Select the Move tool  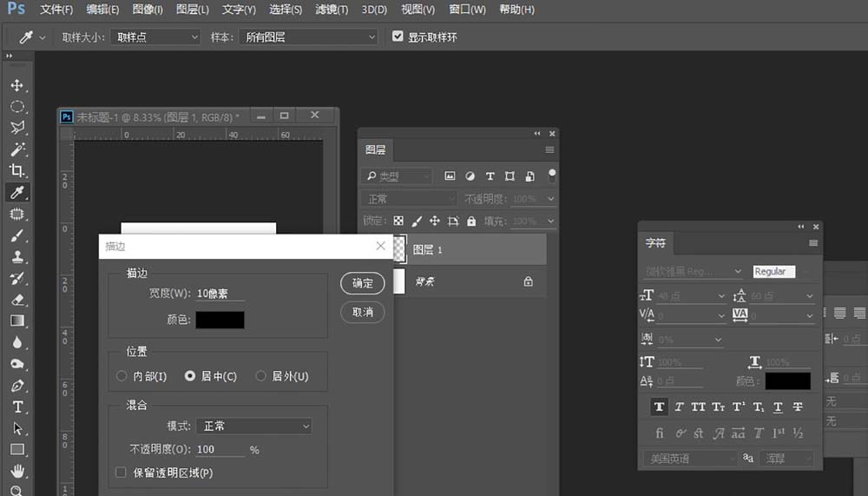(x=17, y=85)
